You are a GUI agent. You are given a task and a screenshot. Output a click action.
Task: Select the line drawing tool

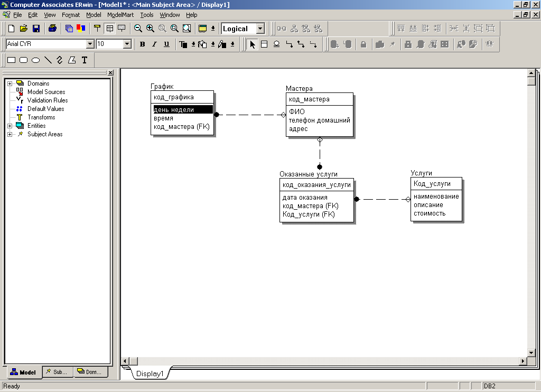[x=48, y=60]
